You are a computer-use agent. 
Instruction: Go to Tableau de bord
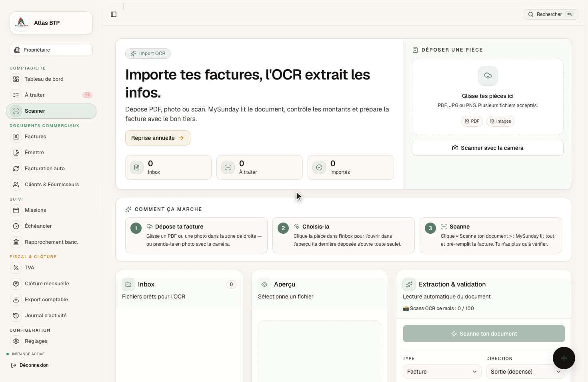pyautogui.click(x=51, y=79)
